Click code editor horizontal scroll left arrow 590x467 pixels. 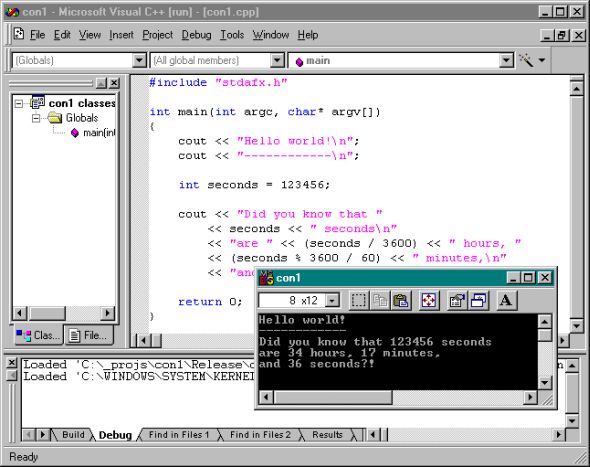(143, 341)
